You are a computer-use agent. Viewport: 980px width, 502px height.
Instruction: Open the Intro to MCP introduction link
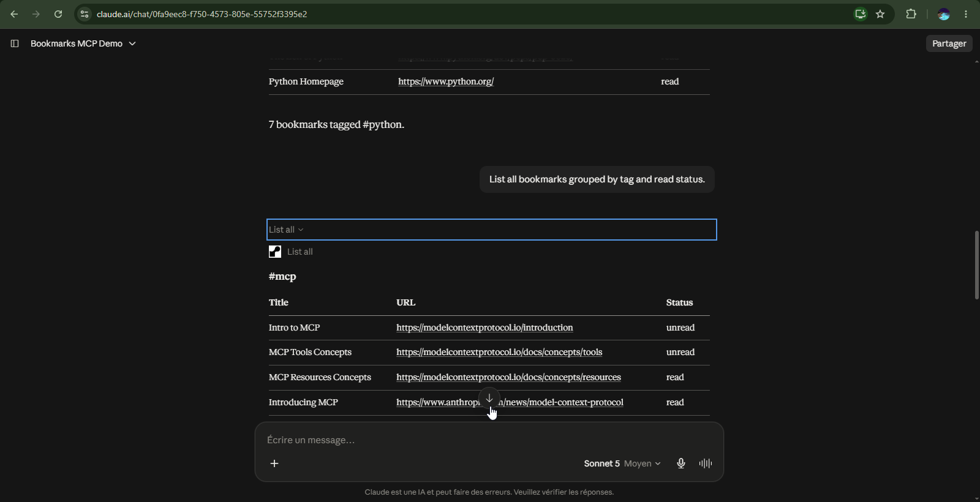tap(484, 328)
